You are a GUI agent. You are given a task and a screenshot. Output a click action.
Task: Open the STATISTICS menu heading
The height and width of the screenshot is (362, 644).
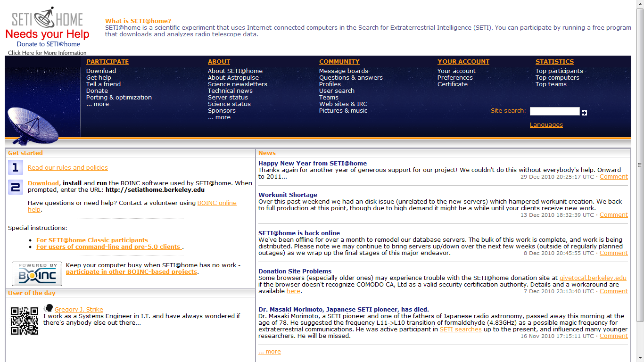tap(554, 62)
